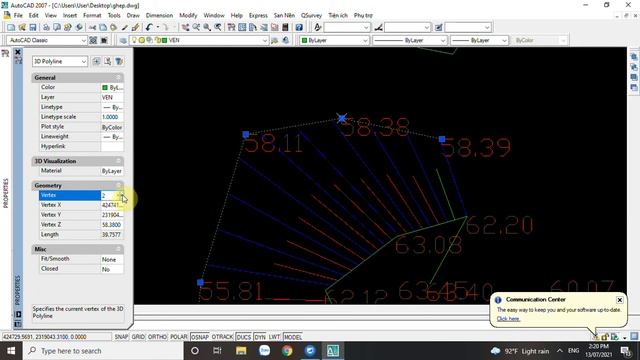Click Select Objects icon in Properties palette

(x=107, y=61)
